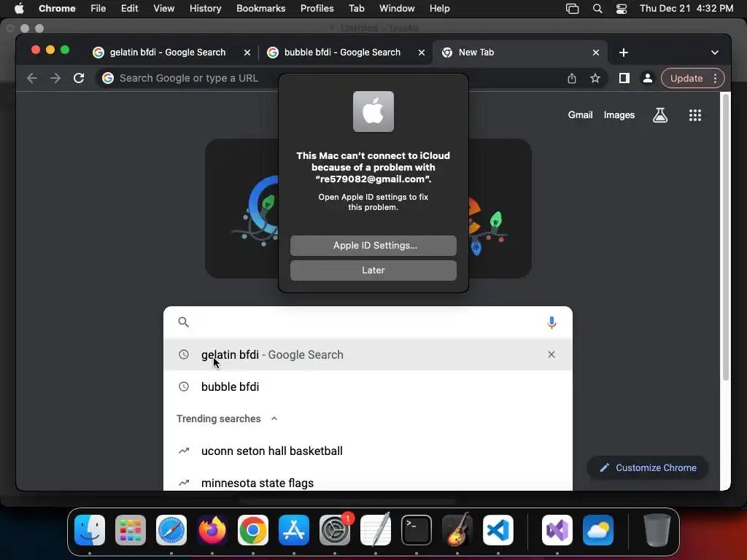Open the Help menu
Image resolution: width=747 pixels, height=560 pixels.
pyautogui.click(x=439, y=9)
